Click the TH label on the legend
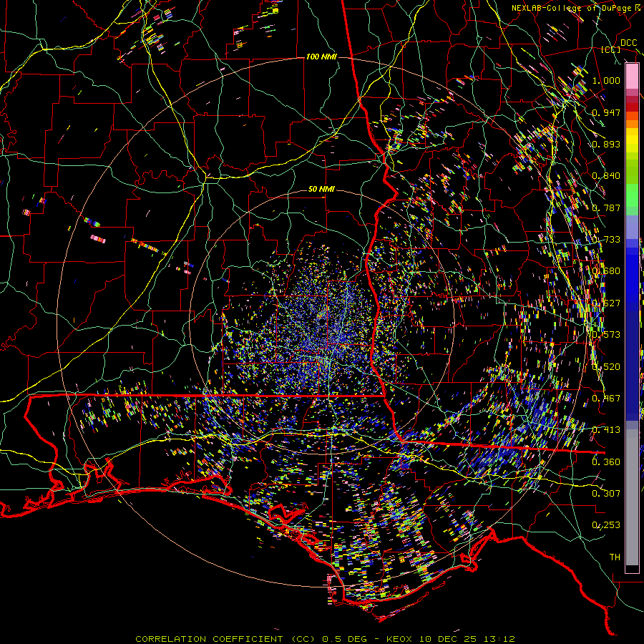 [615, 557]
